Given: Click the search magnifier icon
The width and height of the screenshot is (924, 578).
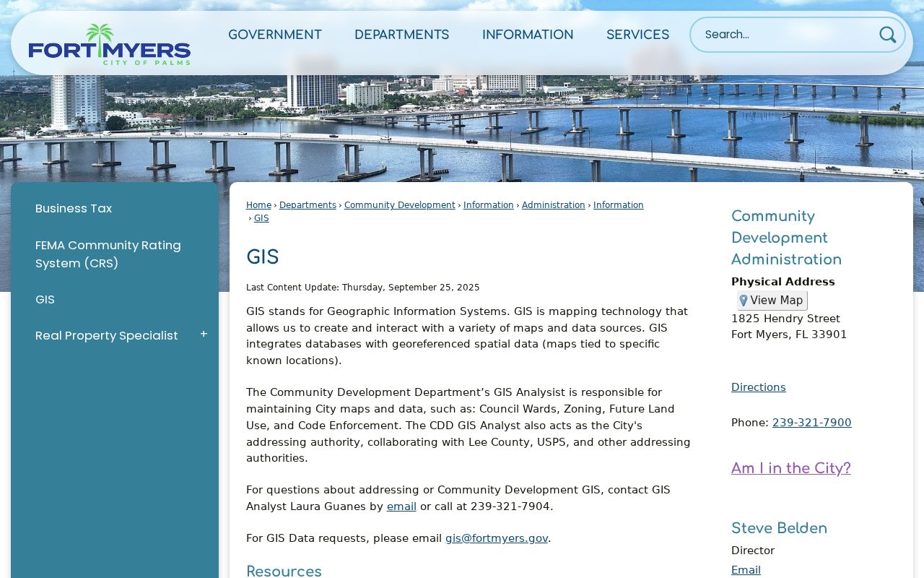Looking at the screenshot, I should tap(887, 35).
